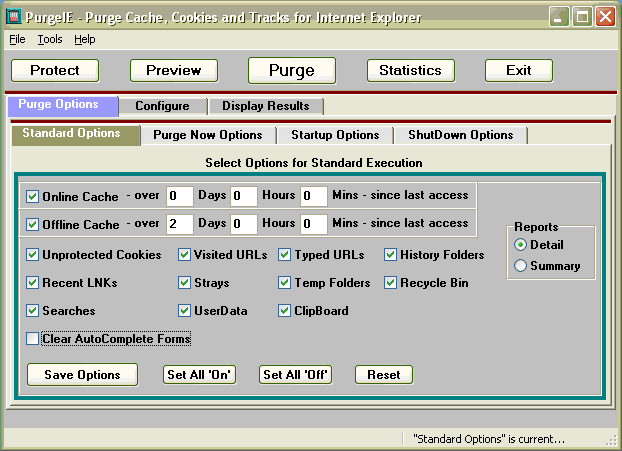Screen dimensions: 622x451
Task: Select the Purge Options tab
Action: 63,106
